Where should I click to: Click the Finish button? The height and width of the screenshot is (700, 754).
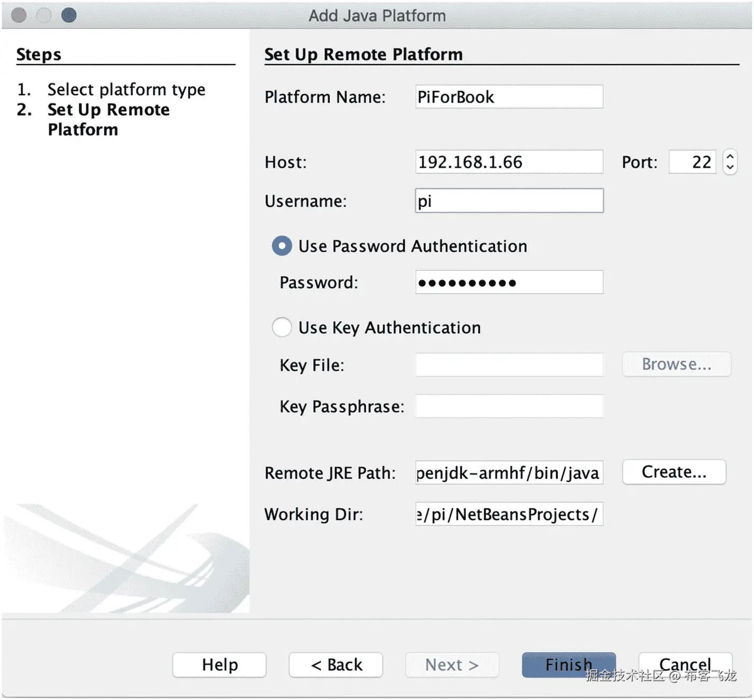(x=568, y=665)
